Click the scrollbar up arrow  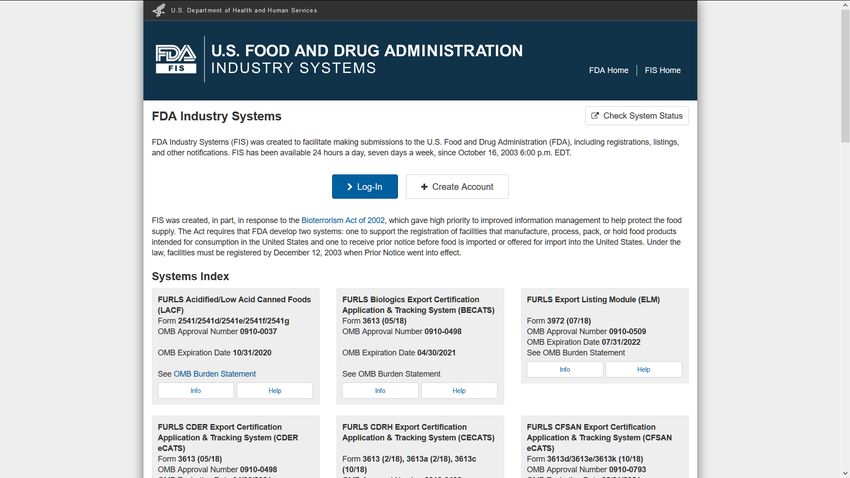click(845, 4)
